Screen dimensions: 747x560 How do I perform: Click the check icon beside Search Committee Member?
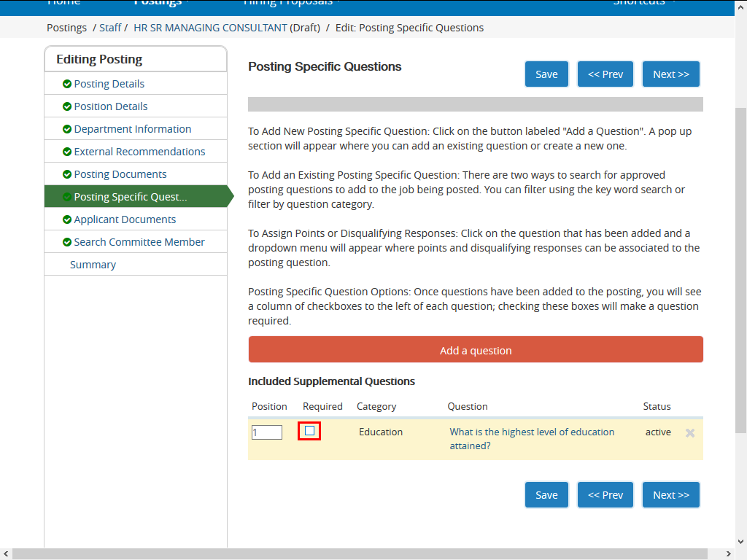click(x=67, y=242)
